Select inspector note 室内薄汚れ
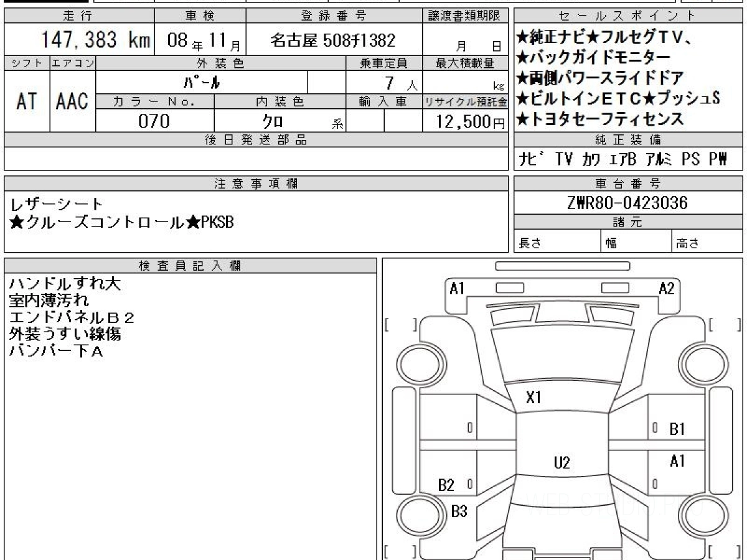This screenshot has height=560, width=747. (49, 301)
